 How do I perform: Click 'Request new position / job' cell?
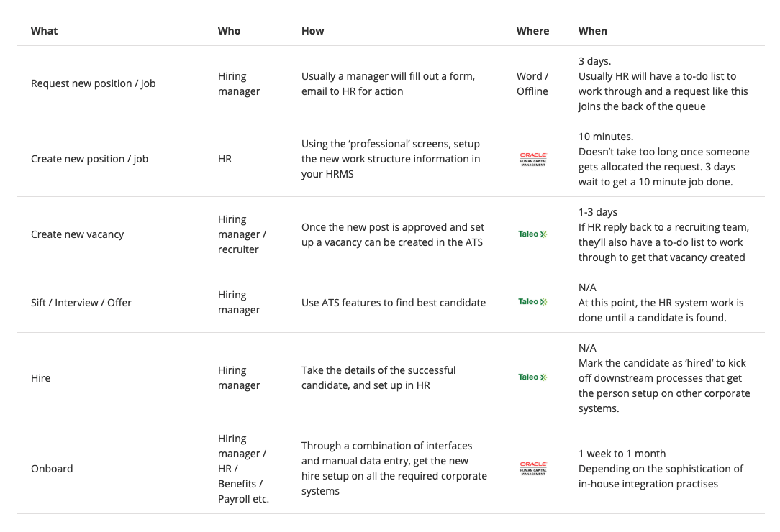[x=93, y=83]
